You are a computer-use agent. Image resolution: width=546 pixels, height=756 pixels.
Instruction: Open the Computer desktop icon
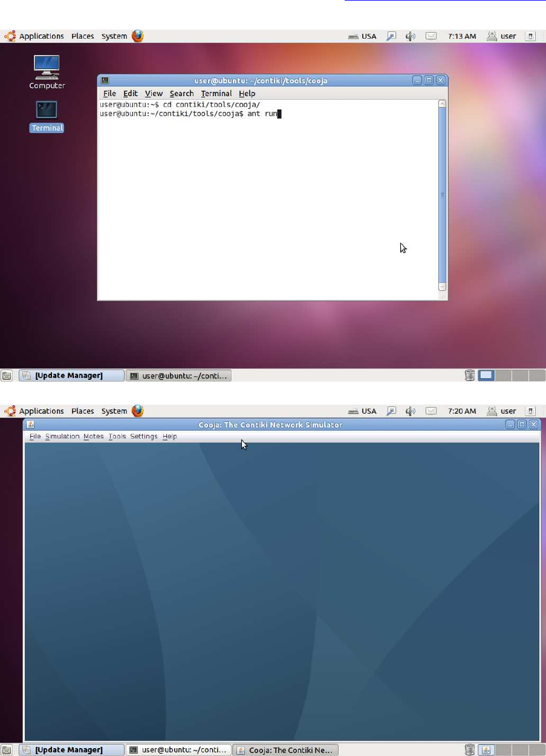tap(47, 72)
